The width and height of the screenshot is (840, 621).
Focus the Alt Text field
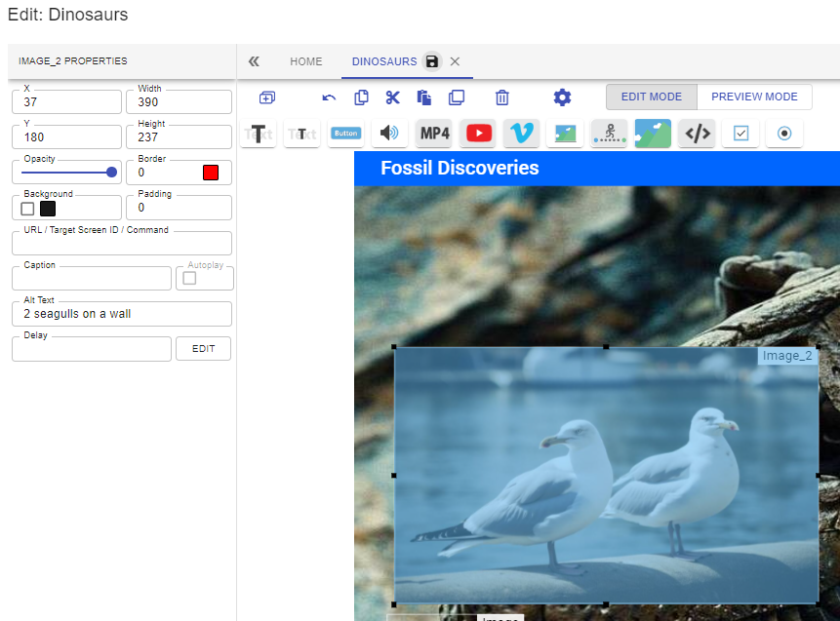tap(122, 314)
